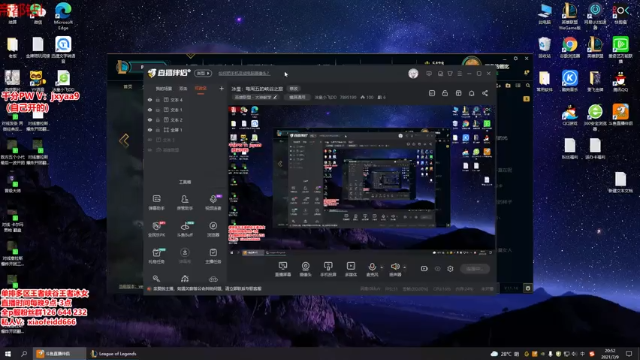
Task: Click the record camera icon near start button
Action: point(424,269)
